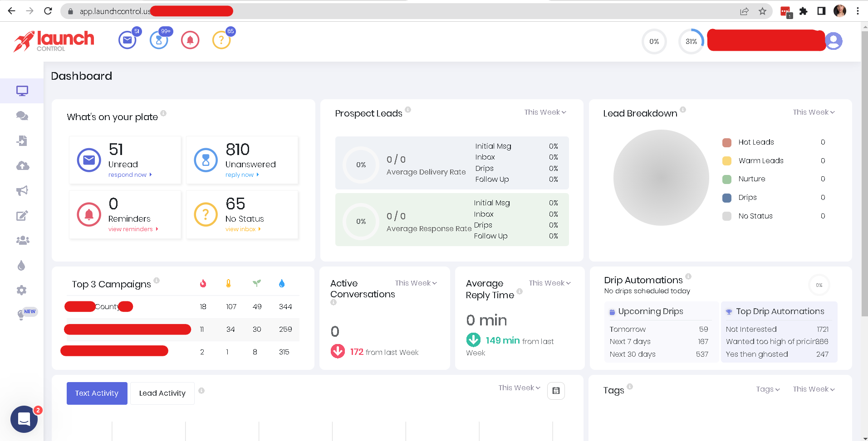868x441 pixels.
Task: Click the respond now link
Action: click(130, 175)
